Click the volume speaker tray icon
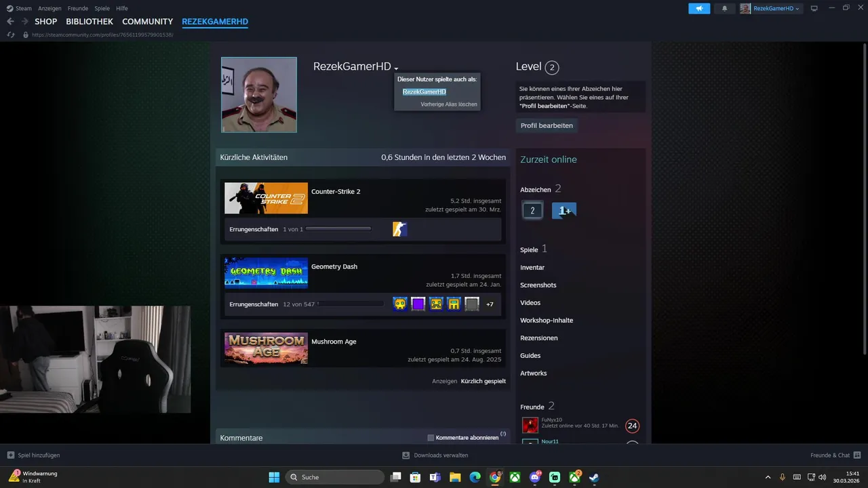The image size is (868, 488). pyautogui.click(x=822, y=477)
